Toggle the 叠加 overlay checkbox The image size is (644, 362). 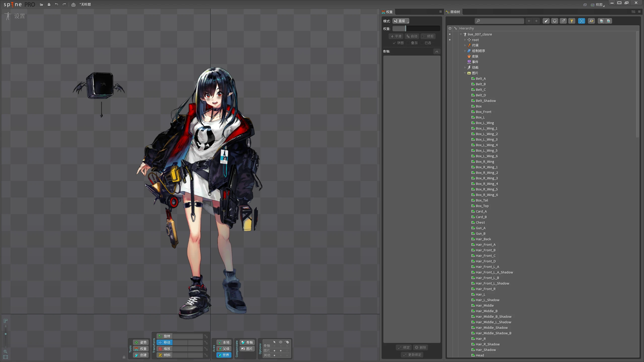(x=412, y=43)
